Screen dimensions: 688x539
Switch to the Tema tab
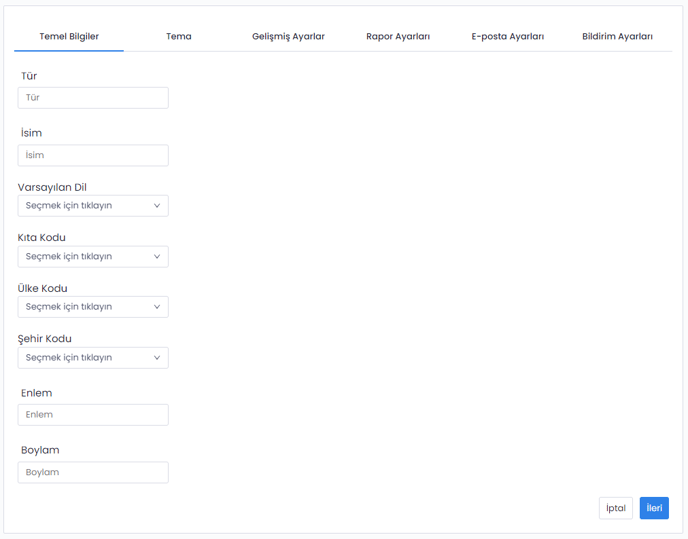(x=179, y=37)
